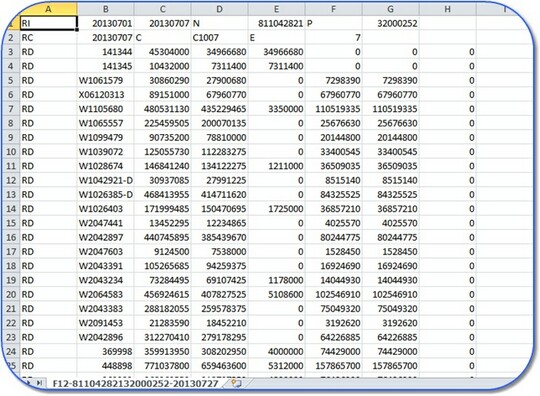Click cell containing 78810000
The height and width of the screenshot is (396, 540).
(x=219, y=137)
